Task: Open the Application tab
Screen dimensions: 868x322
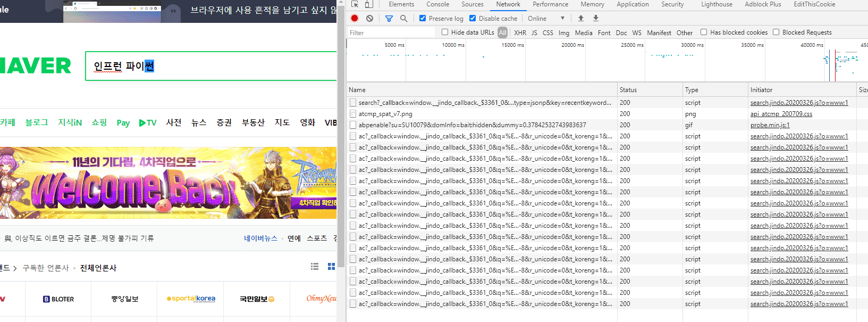Action: (633, 4)
